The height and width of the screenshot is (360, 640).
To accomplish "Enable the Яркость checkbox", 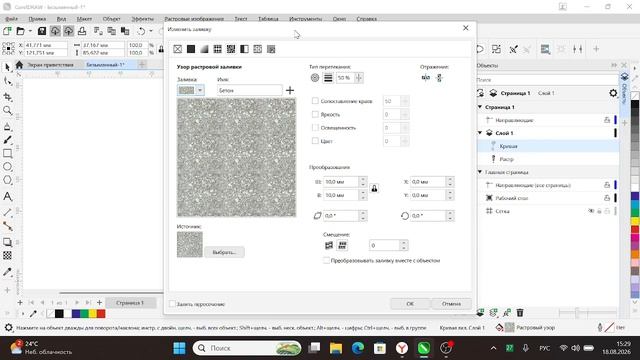I will click(315, 114).
